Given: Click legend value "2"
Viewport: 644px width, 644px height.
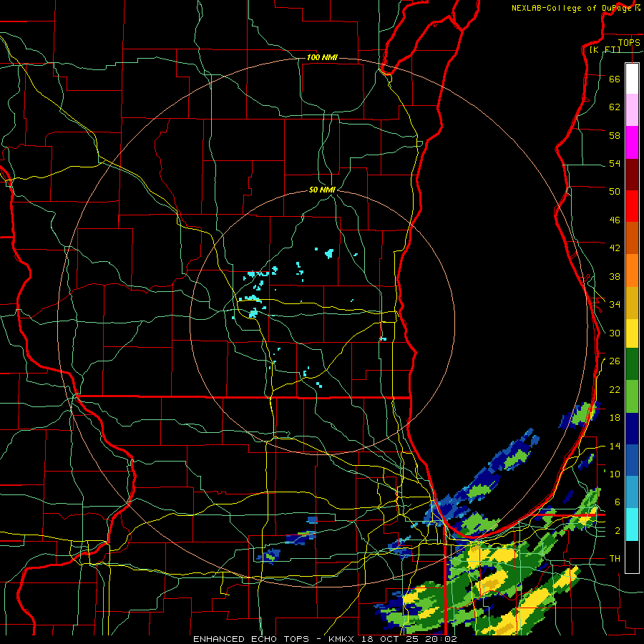Looking at the screenshot, I should 618,531.
